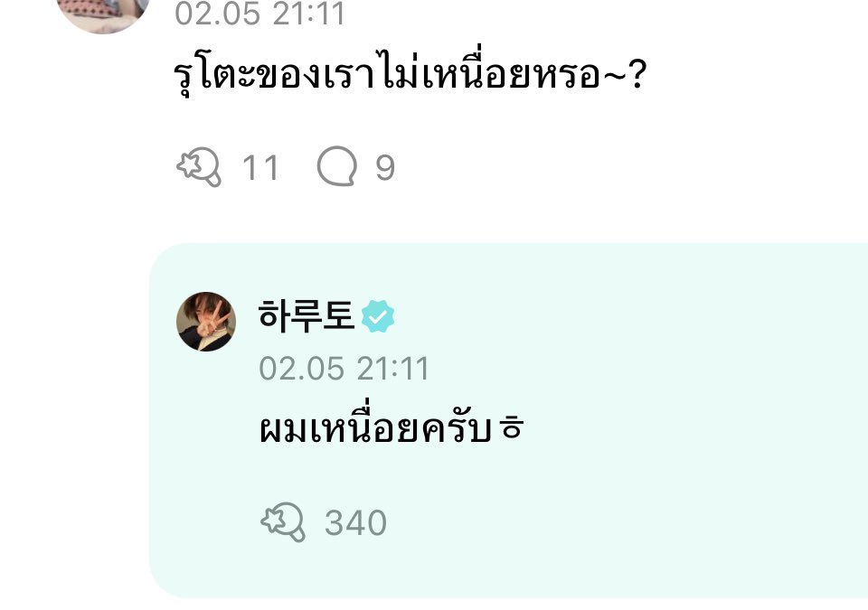Click the verified badge next to 하루토
Screen dimensions: 868x610
pos(378,316)
